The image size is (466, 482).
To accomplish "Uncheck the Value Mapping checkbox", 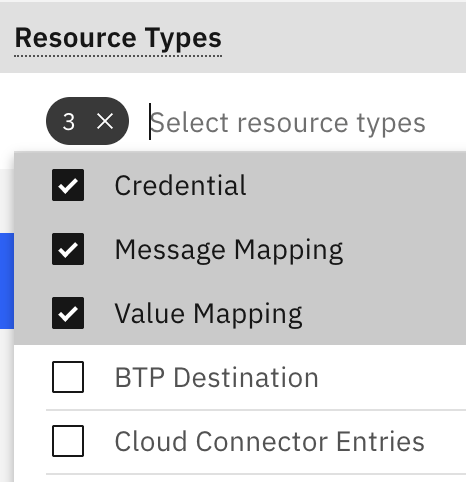I will (x=68, y=313).
